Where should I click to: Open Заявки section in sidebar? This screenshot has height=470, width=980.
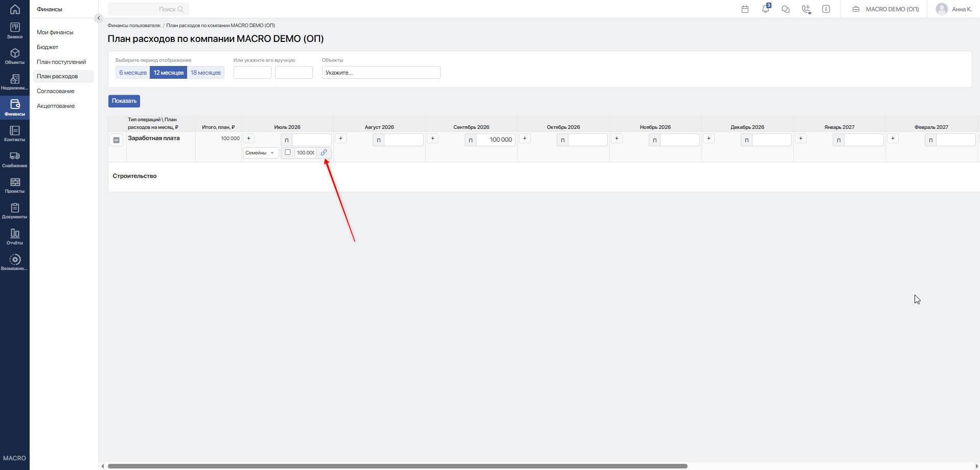tap(15, 31)
